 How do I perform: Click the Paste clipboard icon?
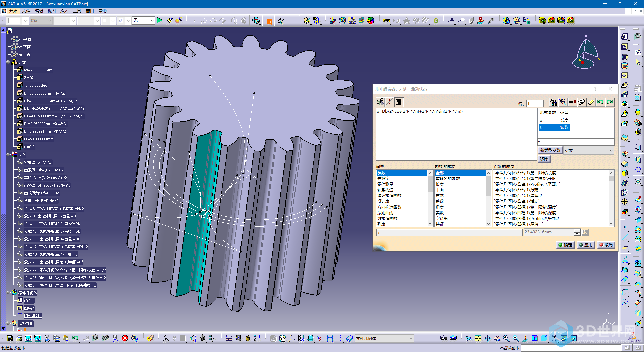point(66,338)
